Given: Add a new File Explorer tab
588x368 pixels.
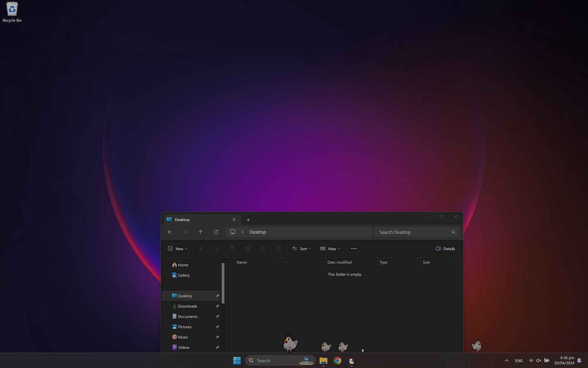Looking at the screenshot, I should pos(248,220).
